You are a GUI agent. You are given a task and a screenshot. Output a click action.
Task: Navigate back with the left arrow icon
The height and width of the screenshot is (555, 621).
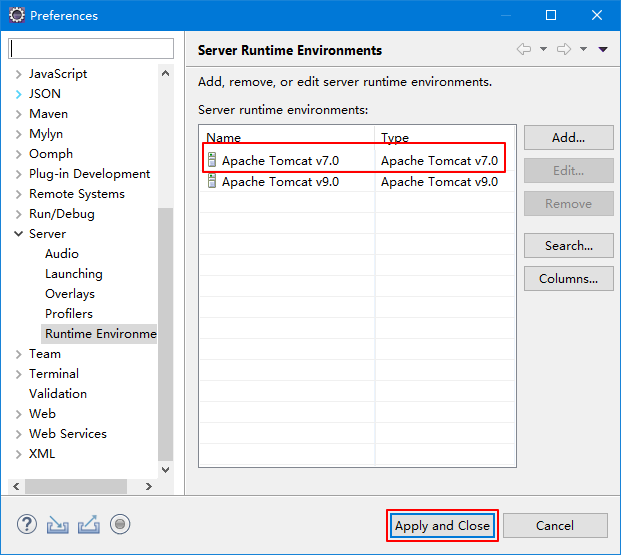point(524,49)
